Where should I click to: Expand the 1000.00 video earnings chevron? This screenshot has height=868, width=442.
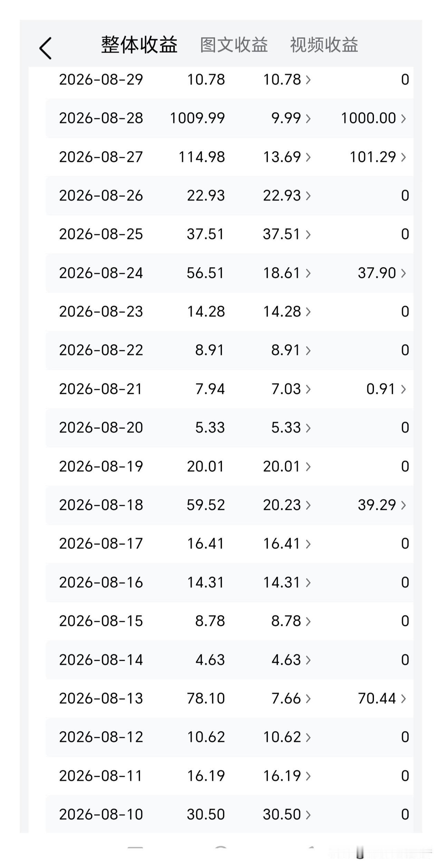[403, 118]
